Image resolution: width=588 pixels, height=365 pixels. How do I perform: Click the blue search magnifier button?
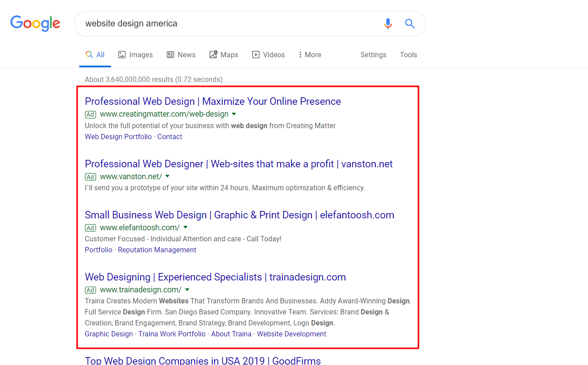[x=410, y=24]
